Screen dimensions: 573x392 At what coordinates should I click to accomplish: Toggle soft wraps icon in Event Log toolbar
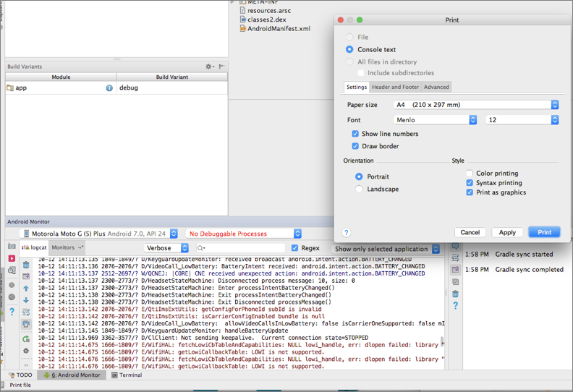point(455,258)
